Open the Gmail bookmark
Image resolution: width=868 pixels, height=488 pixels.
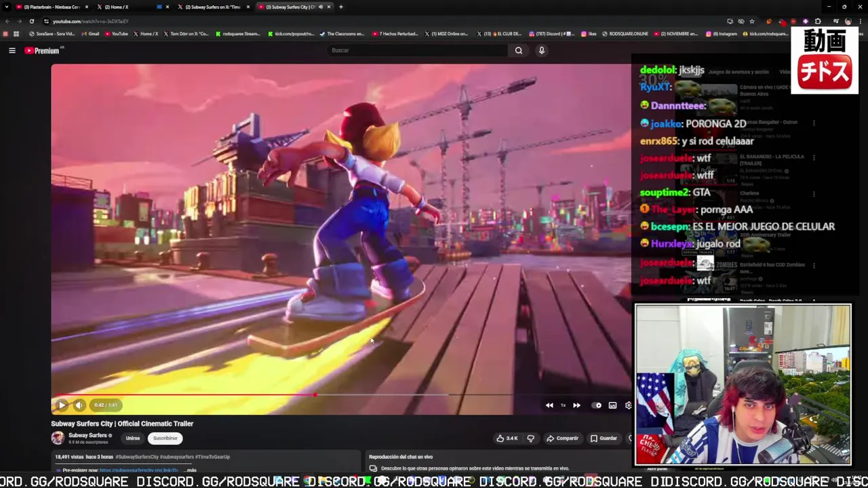coord(91,34)
